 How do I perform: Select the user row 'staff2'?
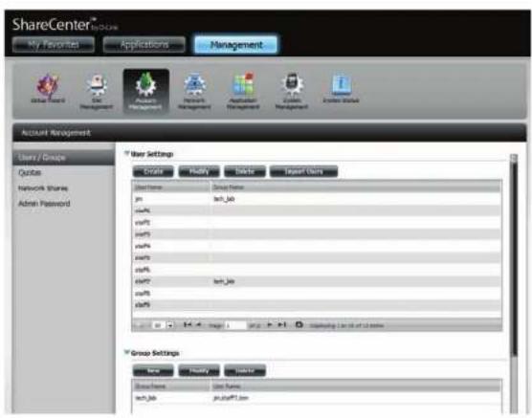[x=317, y=223]
